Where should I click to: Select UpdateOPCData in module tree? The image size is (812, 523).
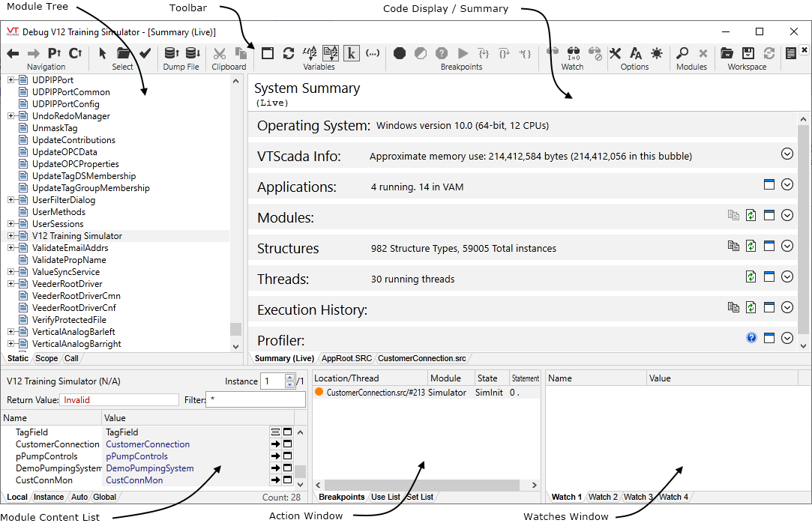pyautogui.click(x=64, y=152)
